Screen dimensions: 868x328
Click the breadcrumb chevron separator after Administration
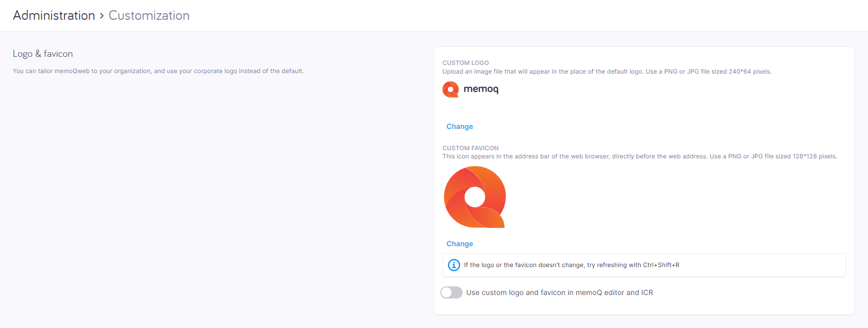point(102,16)
